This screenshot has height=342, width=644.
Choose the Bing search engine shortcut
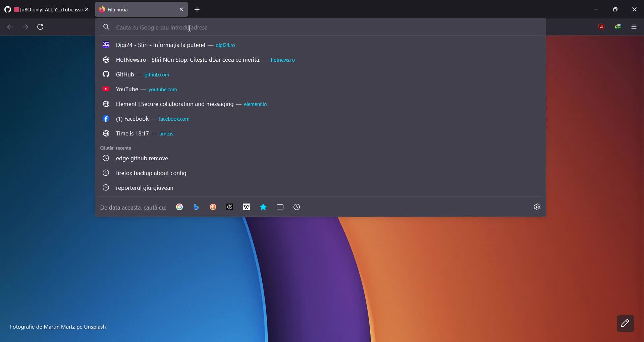196,207
